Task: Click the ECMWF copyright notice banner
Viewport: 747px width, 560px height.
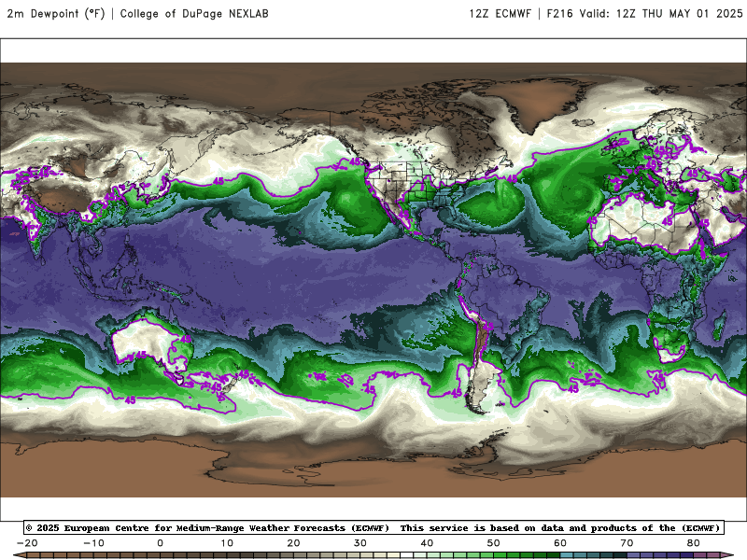Action: coord(374,527)
